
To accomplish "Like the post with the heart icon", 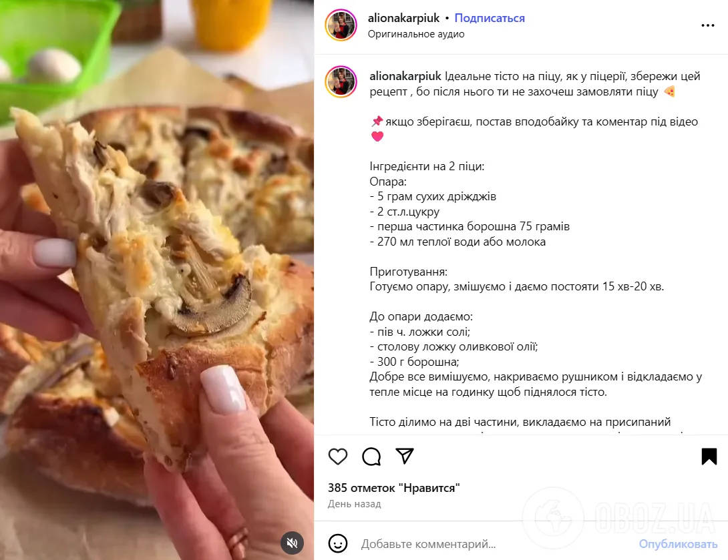I will (x=337, y=457).
